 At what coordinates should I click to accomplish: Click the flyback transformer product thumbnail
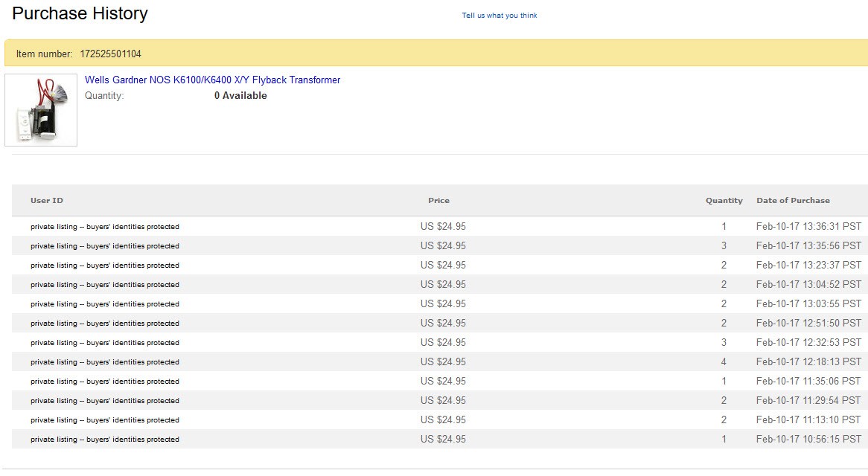[x=41, y=110]
